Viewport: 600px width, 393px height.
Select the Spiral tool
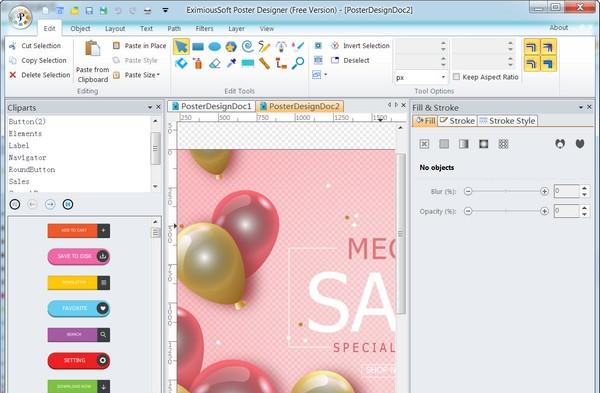[248, 46]
